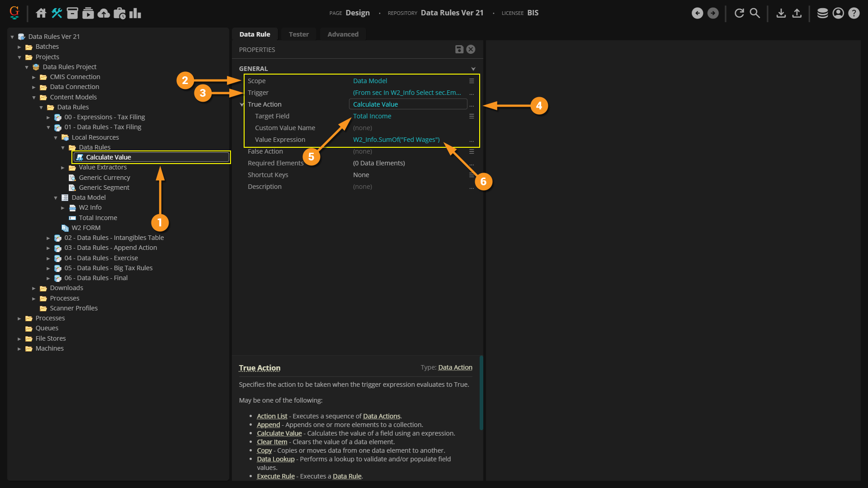Image resolution: width=868 pixels, height=488 pixels.
Task: Save properties with the floppy disk icon
Action: click(459, 49)
